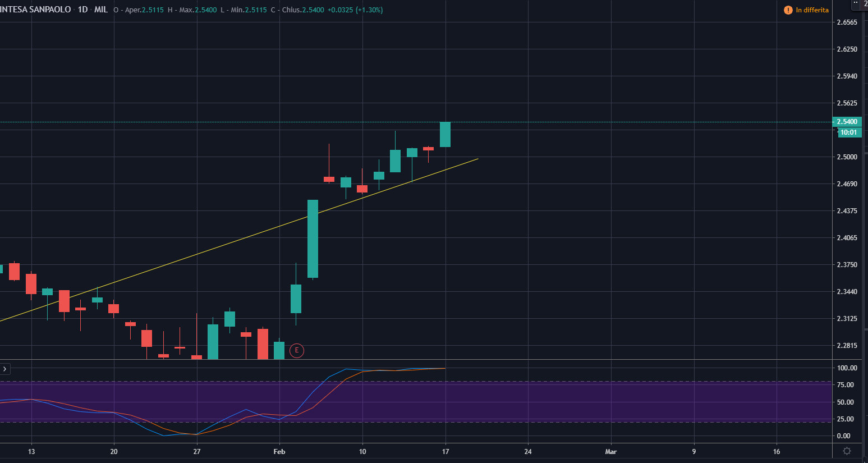
Task: Select the tallest green candle after Feb
Action: point(313,239)
